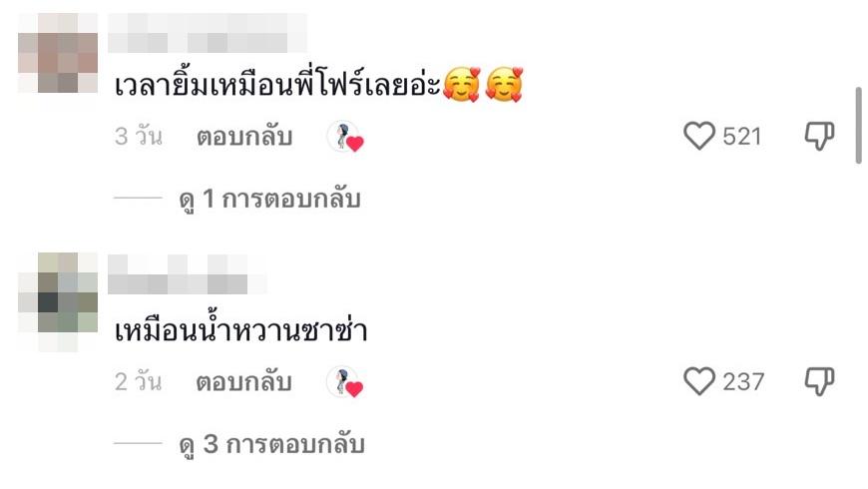Expand ดู 1 การตอบกลับ
This screenshot has width=868, height=489.
tap(269, 199)
